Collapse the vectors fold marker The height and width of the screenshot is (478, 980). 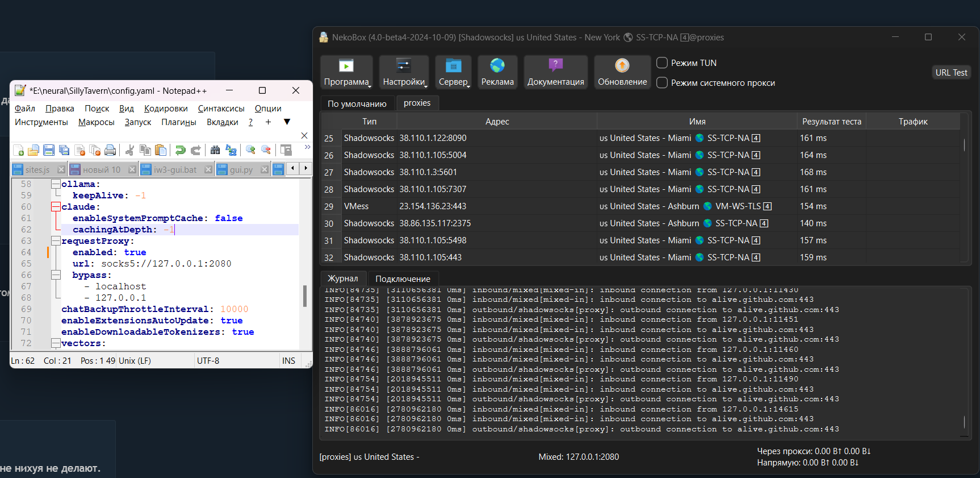point(56,343)
